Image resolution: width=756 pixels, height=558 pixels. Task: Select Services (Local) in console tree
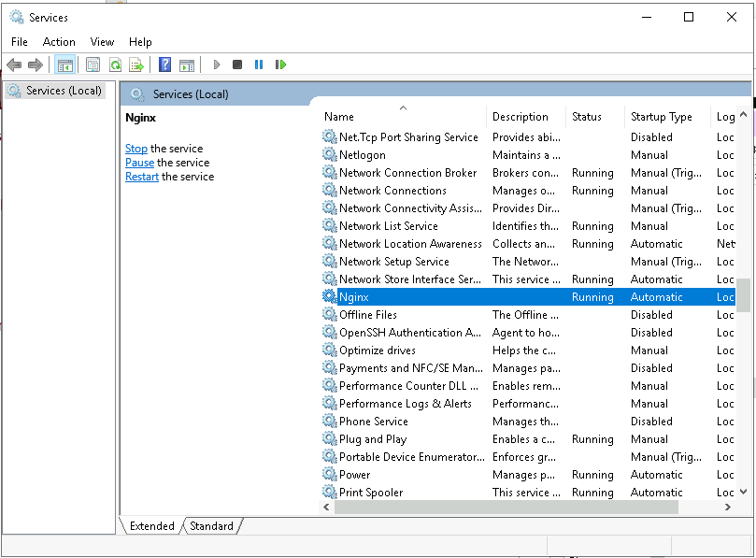(64, 91)
